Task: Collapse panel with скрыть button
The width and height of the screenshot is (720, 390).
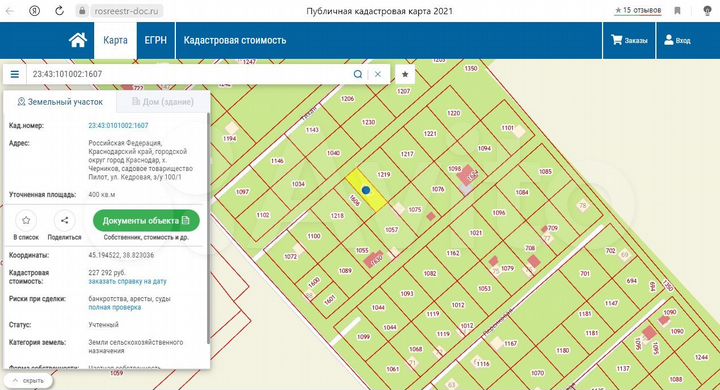Action: [x=28, y=380]
